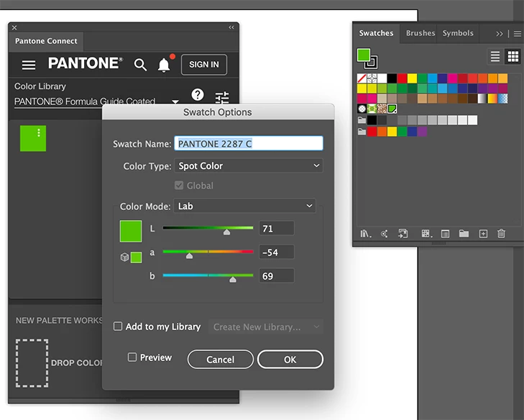Delete swatch with the trash icon
The height and width of the screenshot is (420, 524).
[501, 234]
